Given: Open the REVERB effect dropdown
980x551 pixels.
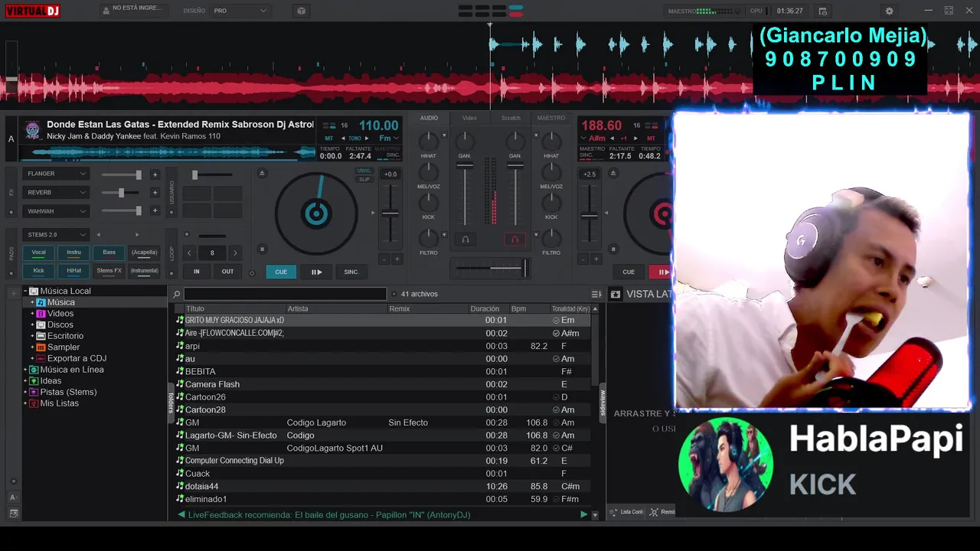Looking at the screenshot, I should [x=56, y=192].
